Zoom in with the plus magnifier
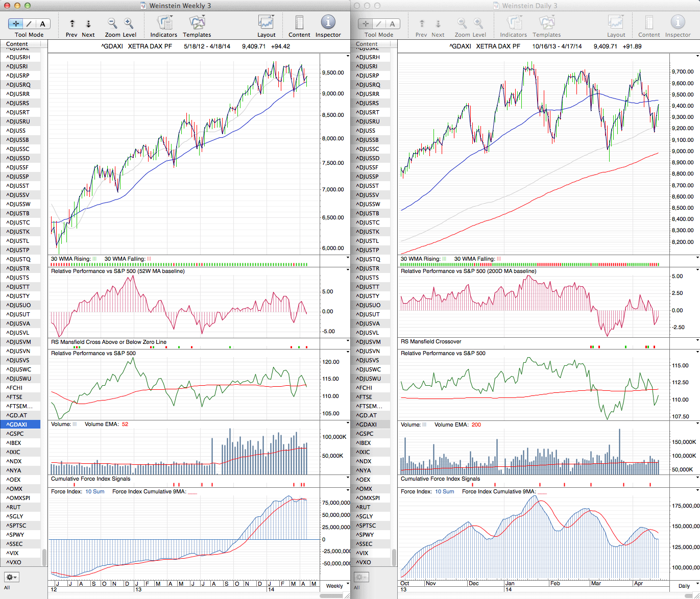Image resolution: width=700 pixels, height=599 pixels. (129, 23)
